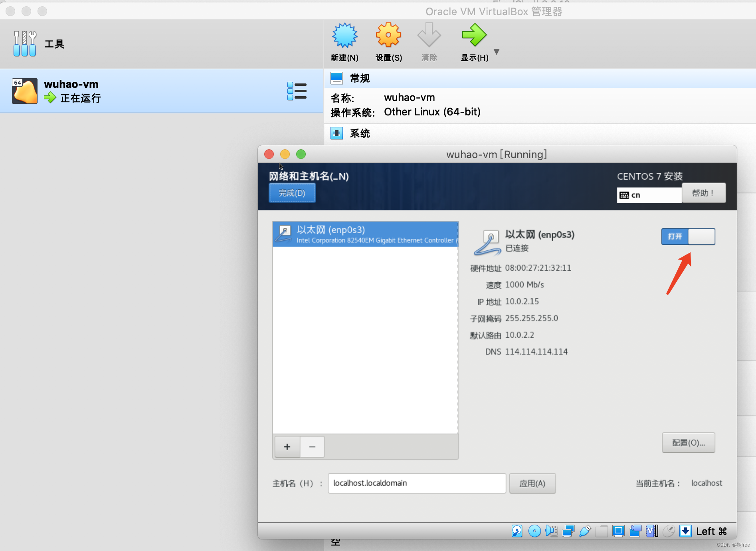Click the 显示(H) green arrow icon
This screenshot has height=551, width=756.
coord(474,36)
